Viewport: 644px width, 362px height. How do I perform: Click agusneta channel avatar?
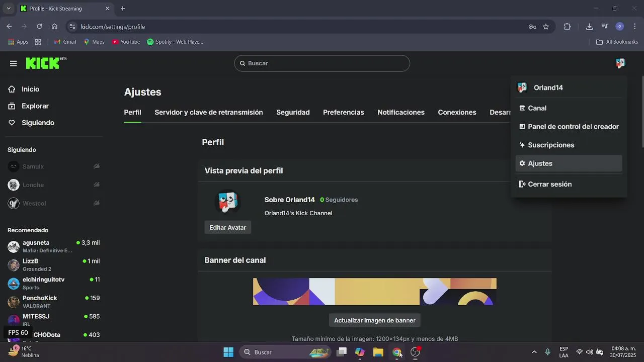[14, 246]
